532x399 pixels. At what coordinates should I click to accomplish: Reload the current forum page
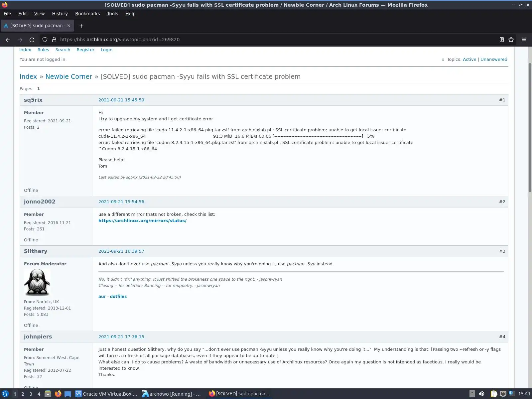point(32,40)
